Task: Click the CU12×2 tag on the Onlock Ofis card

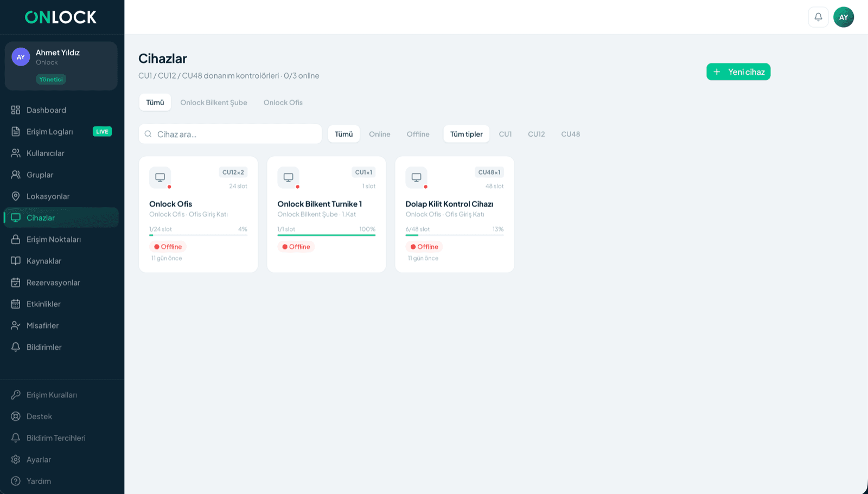Action: coord(233,172)
